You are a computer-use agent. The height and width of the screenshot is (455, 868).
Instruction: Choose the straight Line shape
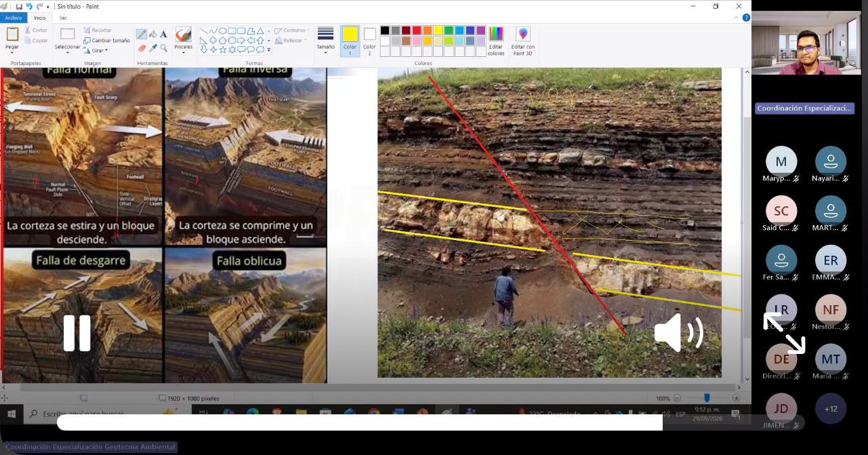coord(204,31)
